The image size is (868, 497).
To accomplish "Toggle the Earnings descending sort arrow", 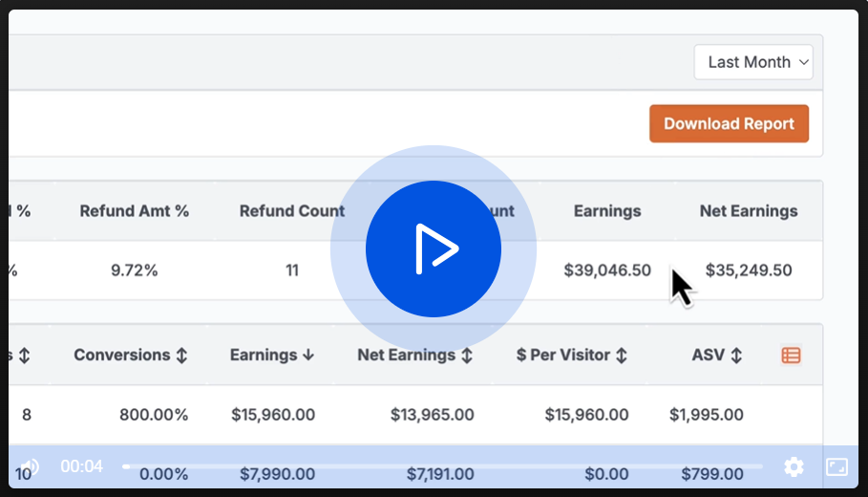I will [308, 356].
